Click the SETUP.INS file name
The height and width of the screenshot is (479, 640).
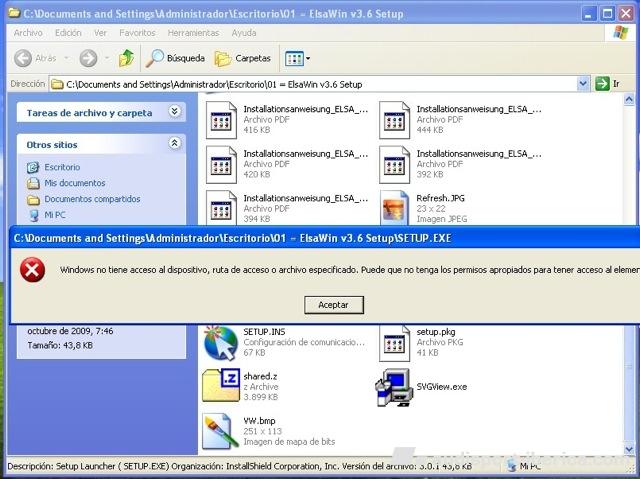264,332
